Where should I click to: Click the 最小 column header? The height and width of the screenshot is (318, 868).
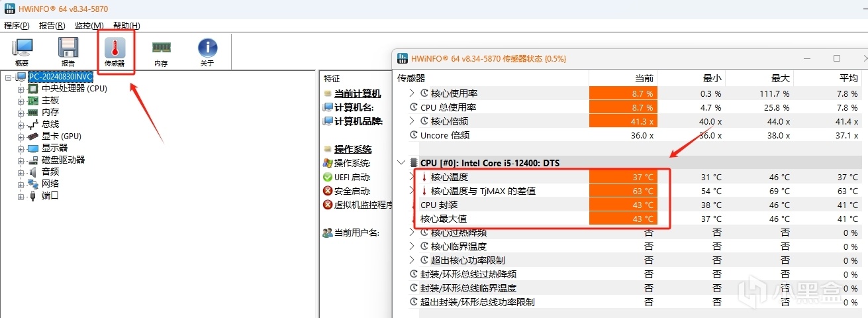point(712,78)
